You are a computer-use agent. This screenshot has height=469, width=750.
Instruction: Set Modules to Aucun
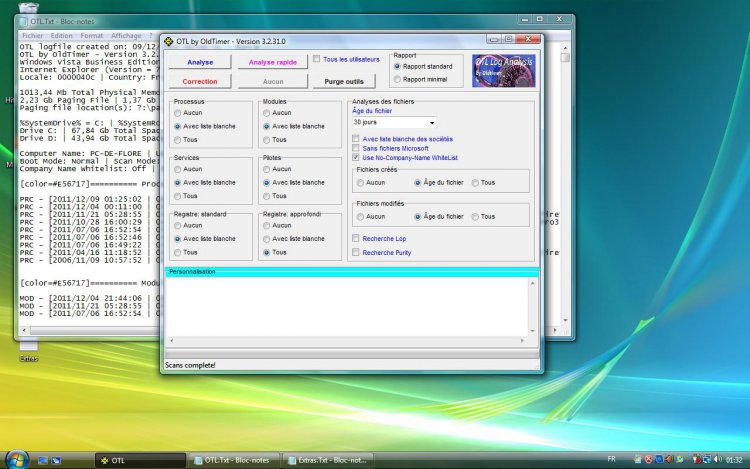(266, 113)
